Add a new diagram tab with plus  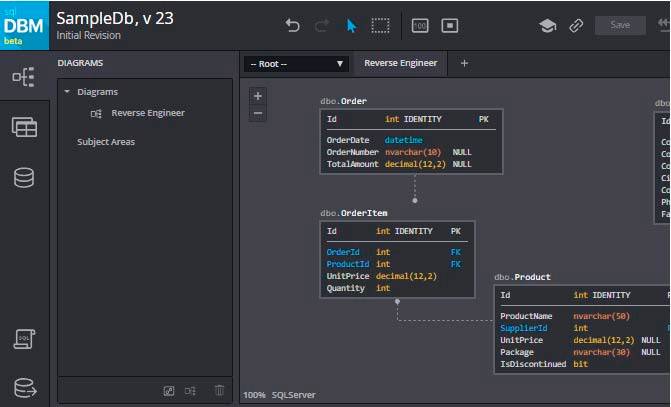pyautogui.click(x=464, y=63)
